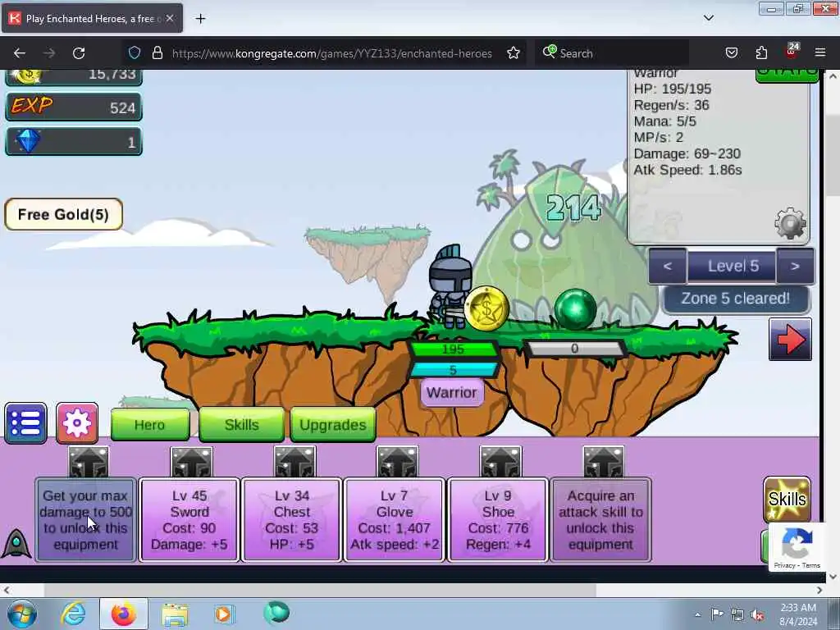Click upgrade arrow above Chest card
The image size is (840, 630).
(294, 462)
